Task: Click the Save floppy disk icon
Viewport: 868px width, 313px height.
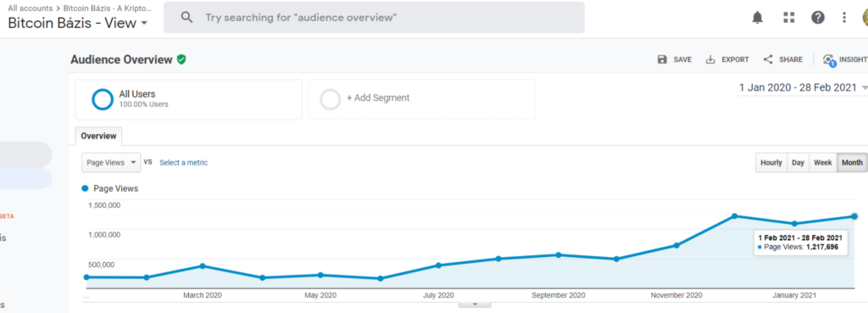Action: [662, 59]
